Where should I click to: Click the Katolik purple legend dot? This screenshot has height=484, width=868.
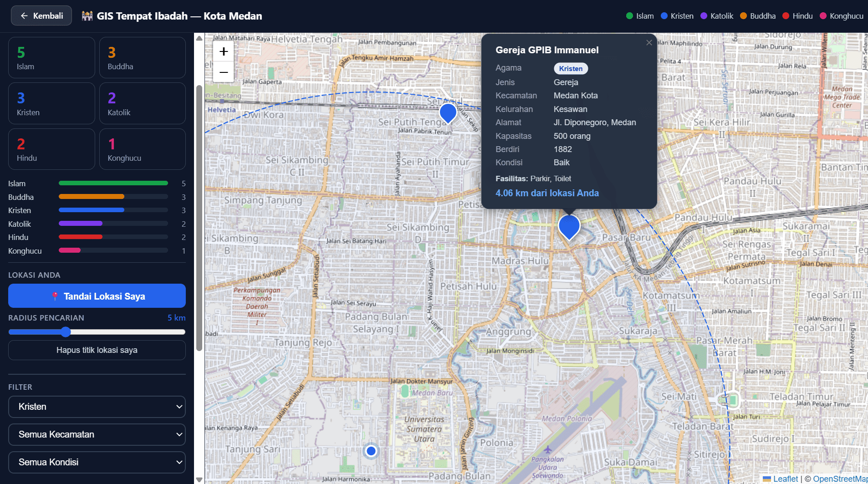[x=704, y=16]
